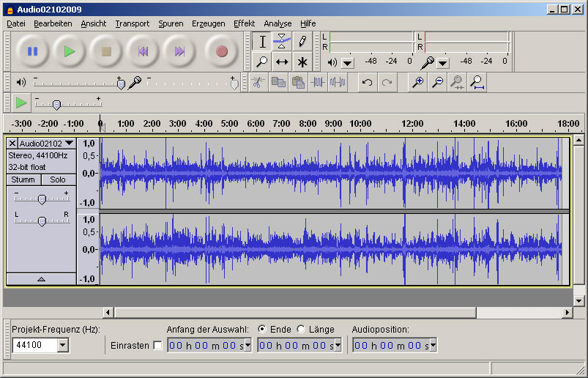This screenshot has height=378, width=588.
Task: Click the Zoom Out magnifier
Action: pyautogui.click(x=437, y=82)
